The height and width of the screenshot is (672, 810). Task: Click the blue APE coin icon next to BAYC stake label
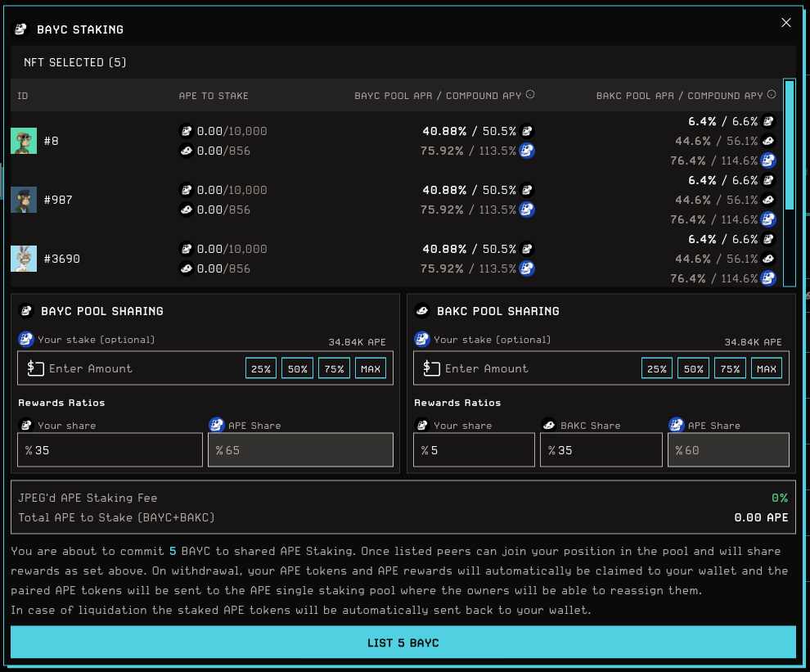tap(26, 340)
